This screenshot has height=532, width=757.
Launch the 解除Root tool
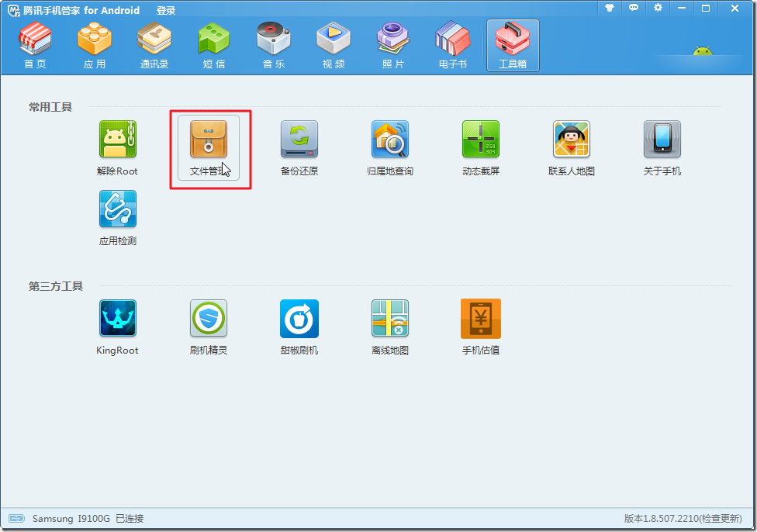tap(117, 148)
